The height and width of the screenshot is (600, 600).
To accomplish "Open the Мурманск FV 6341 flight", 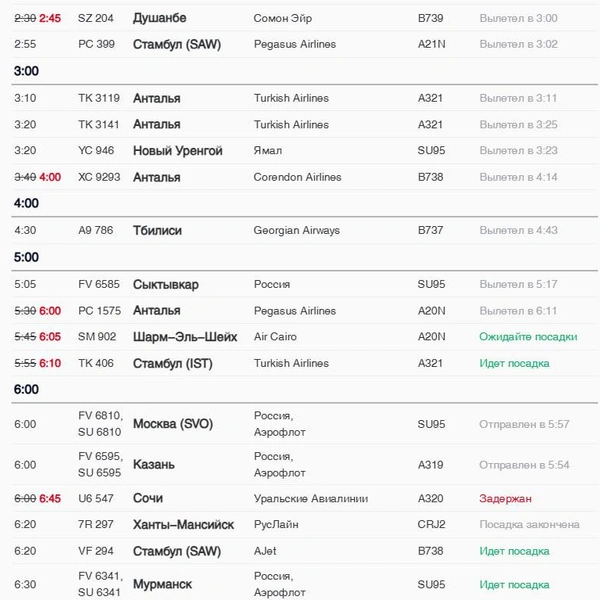I will coord(305,584).
